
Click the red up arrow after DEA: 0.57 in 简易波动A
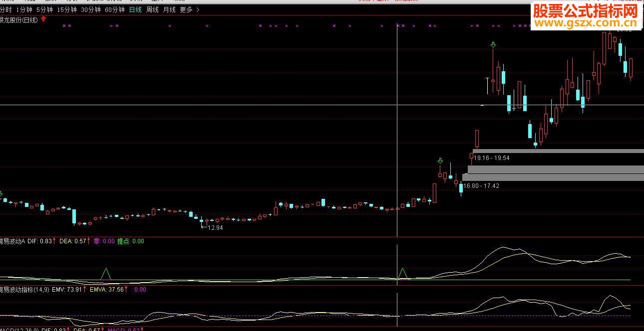point(89,241)
